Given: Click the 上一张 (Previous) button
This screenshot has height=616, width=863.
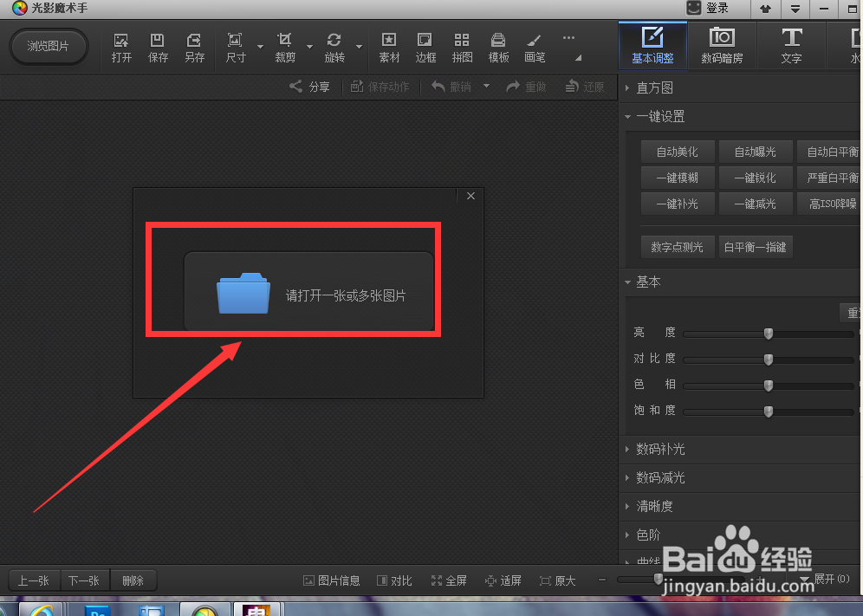Looking at the screenshot, I should coord(34,580).
